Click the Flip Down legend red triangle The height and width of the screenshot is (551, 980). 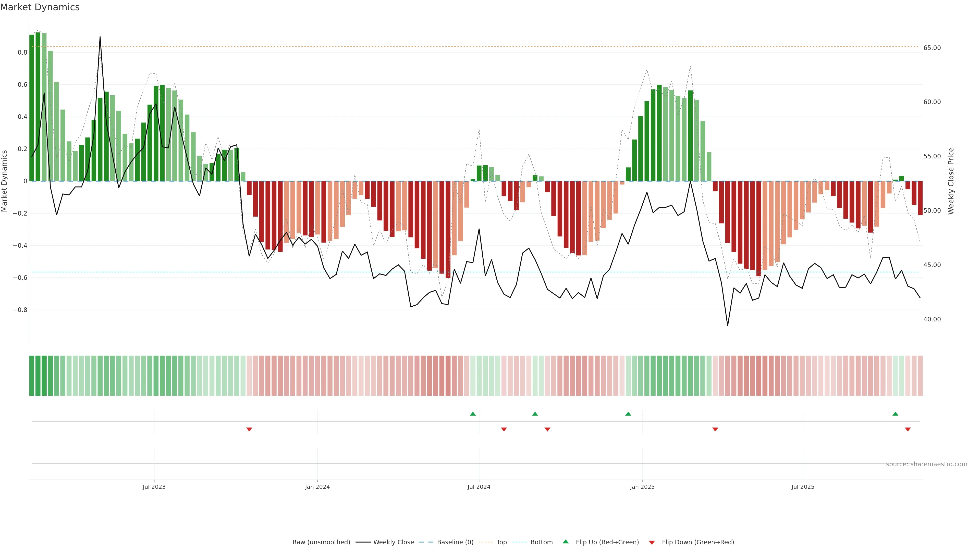(652, 542)
